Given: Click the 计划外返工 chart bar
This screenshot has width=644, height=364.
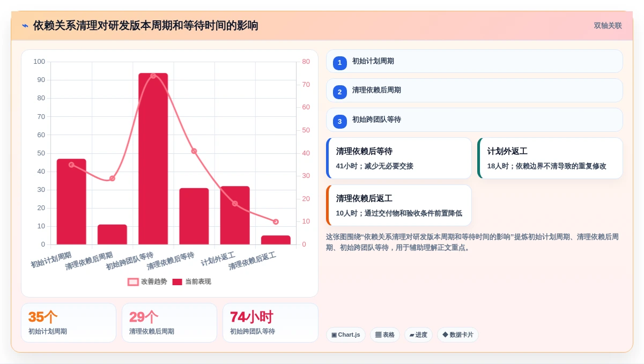Looking at the screenshot, I should click(x=235, y=216).
